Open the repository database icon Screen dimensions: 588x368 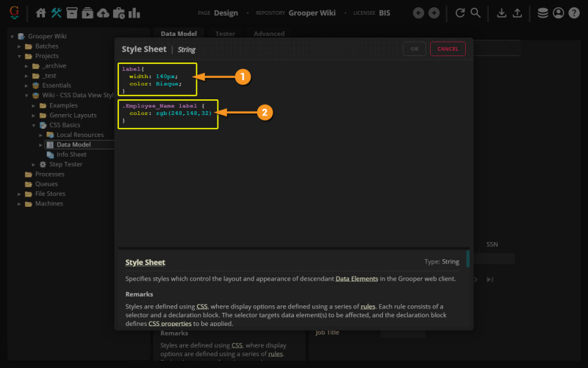click(x=542, y=13)
